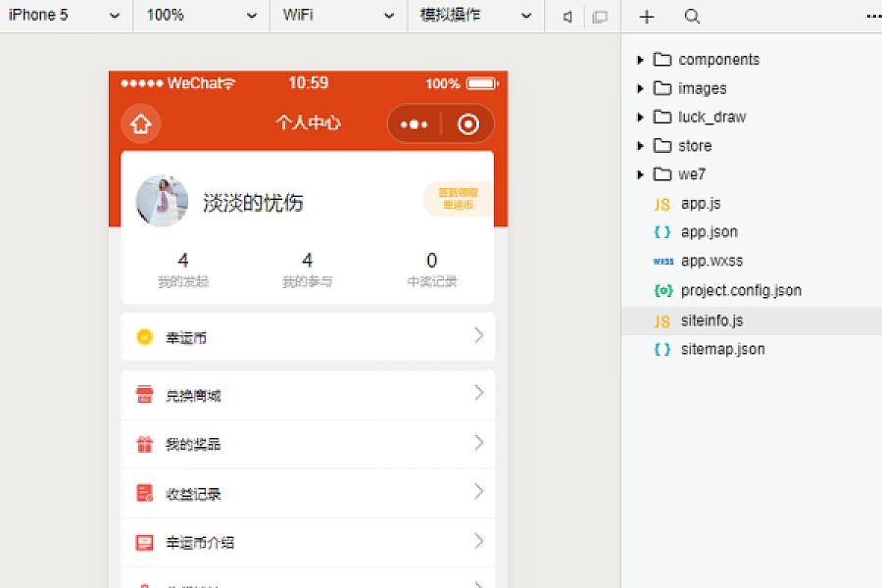
Task: Click the chevron on the 幸运币介绍 row
Action: click(478, 541)
